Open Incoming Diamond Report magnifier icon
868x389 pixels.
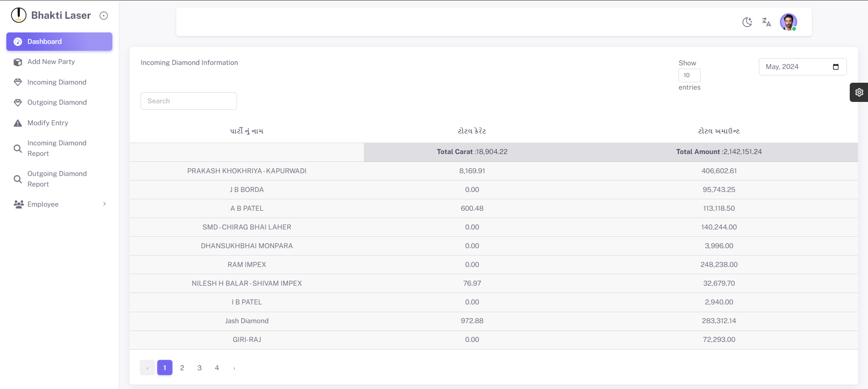tap(18, 149)
